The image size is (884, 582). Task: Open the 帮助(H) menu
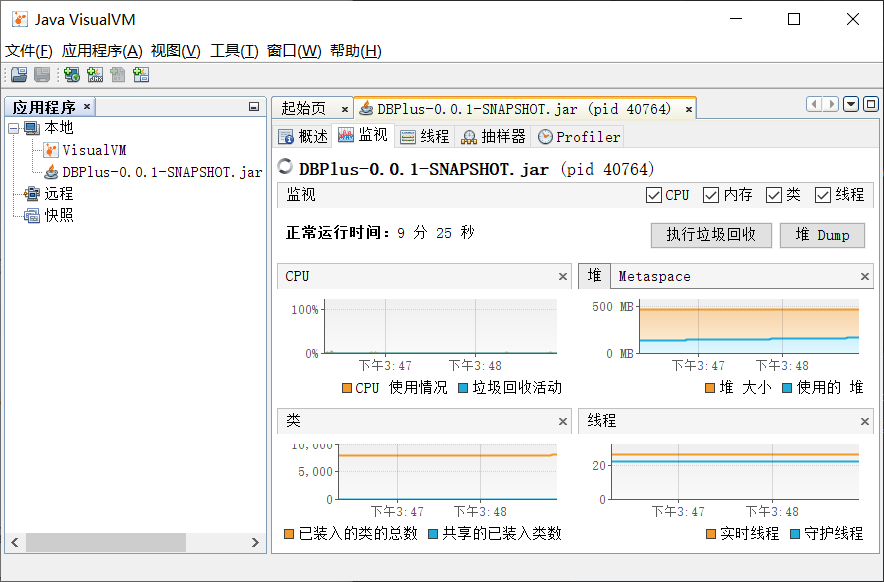(356, 51)
